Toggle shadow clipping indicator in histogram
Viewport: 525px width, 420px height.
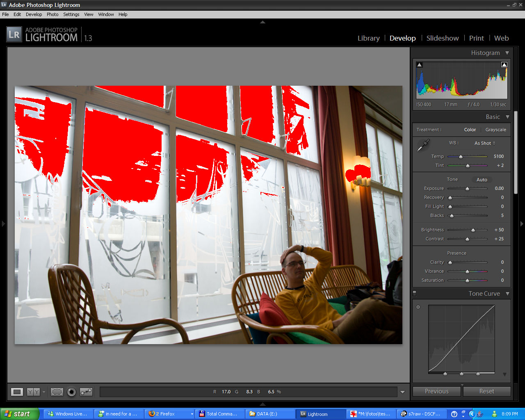tap(420, 65)
